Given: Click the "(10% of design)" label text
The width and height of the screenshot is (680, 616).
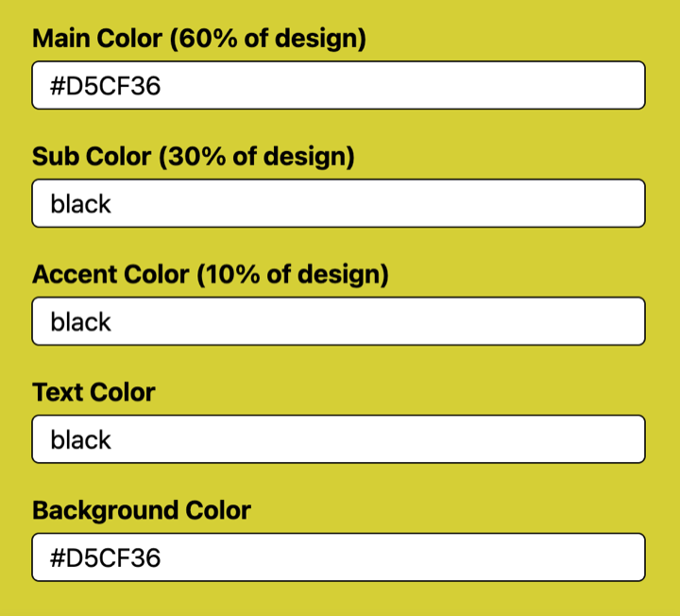Looking at the screenshot, I should coord(293,275).
